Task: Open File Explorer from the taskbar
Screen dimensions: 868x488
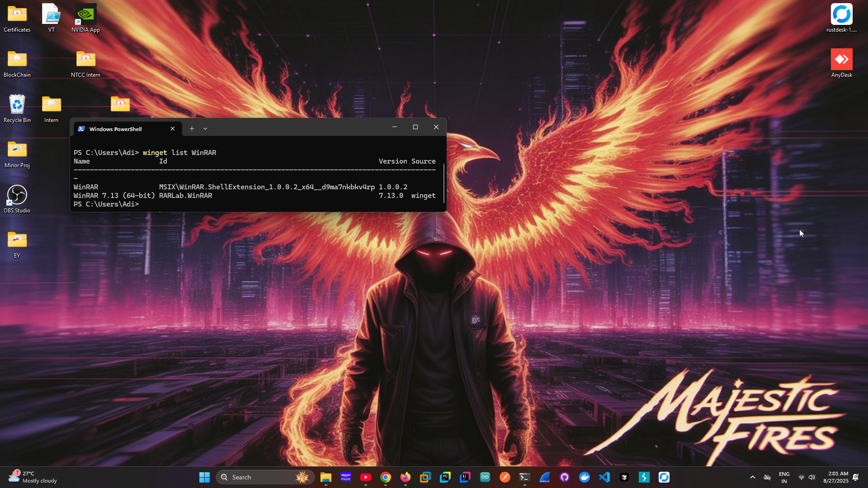Action: [326, 477]
